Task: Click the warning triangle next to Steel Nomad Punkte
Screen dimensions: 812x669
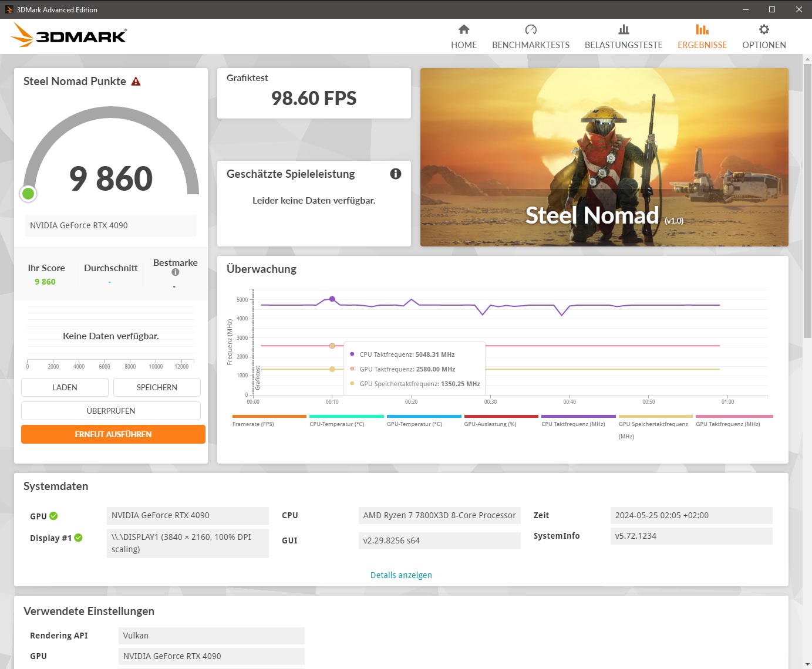Action: [x=136, y=82]
